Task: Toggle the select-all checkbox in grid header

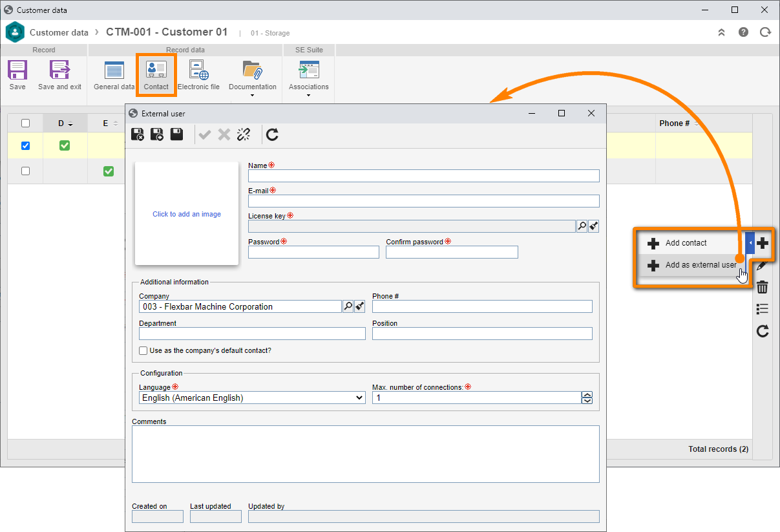Action: [x=25, y=123]
